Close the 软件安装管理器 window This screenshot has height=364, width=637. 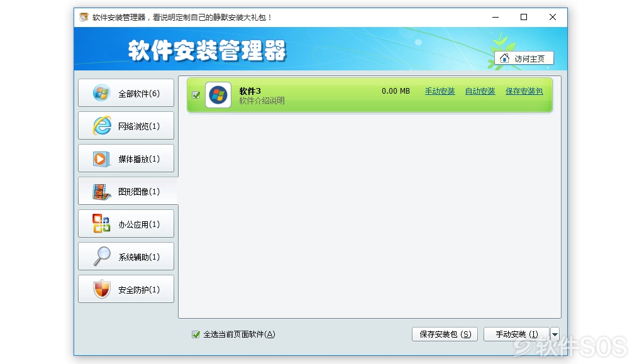[x=553, y=17]
